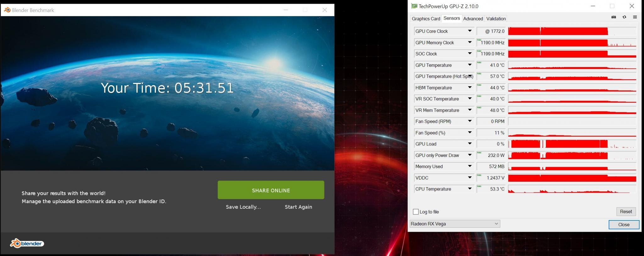This screenshot has width=644, height=256.
Task: Click the GPU Load history graph
Action: pyautogui.click(x=572, y=144)
